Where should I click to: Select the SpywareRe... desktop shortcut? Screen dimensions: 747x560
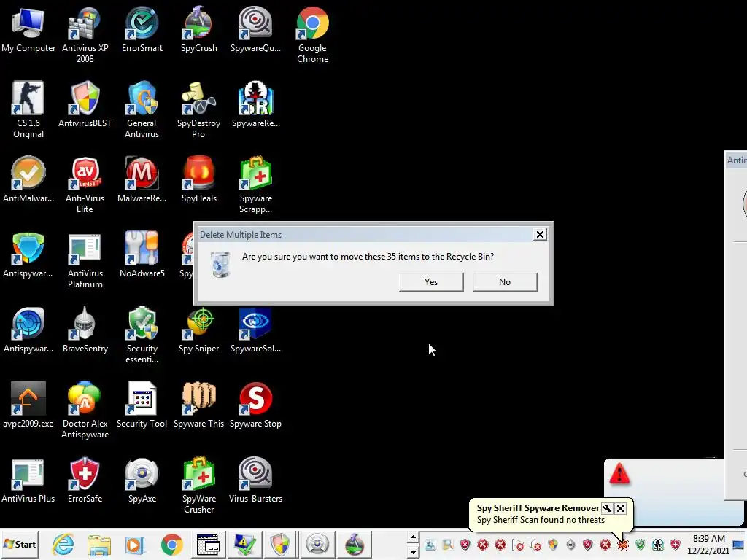255,106
